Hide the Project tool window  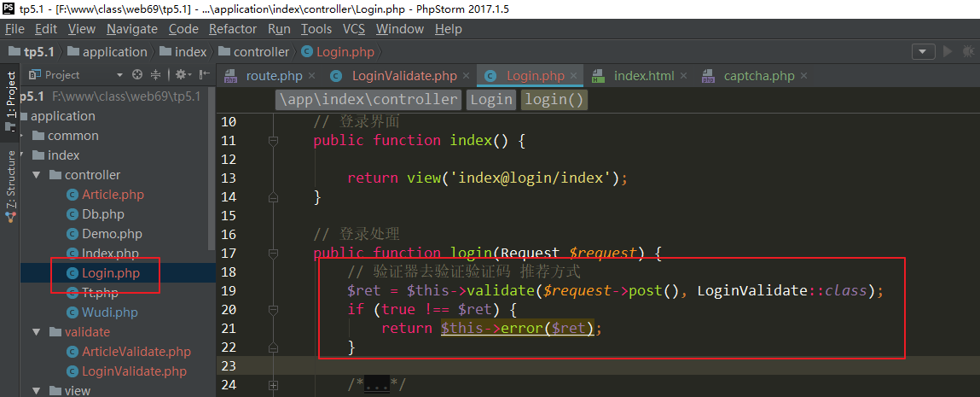(205, 75)
